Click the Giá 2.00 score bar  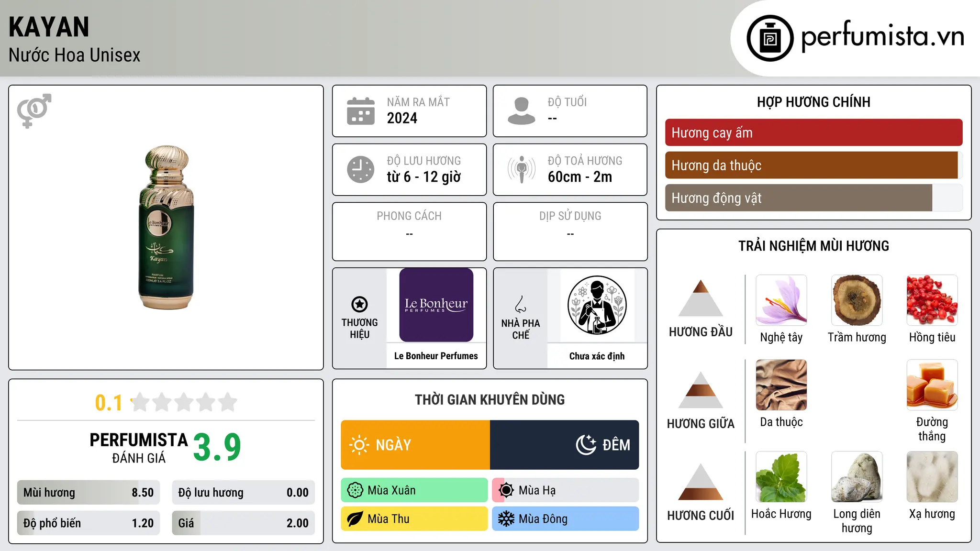(243, 523)
